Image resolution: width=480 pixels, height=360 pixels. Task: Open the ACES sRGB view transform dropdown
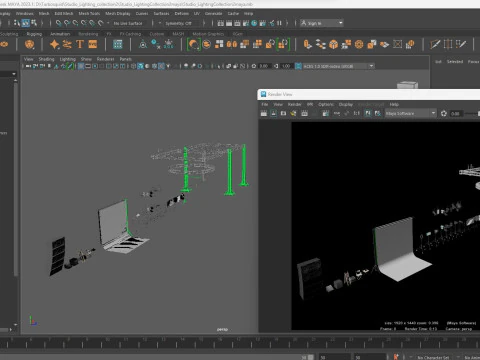339,66
